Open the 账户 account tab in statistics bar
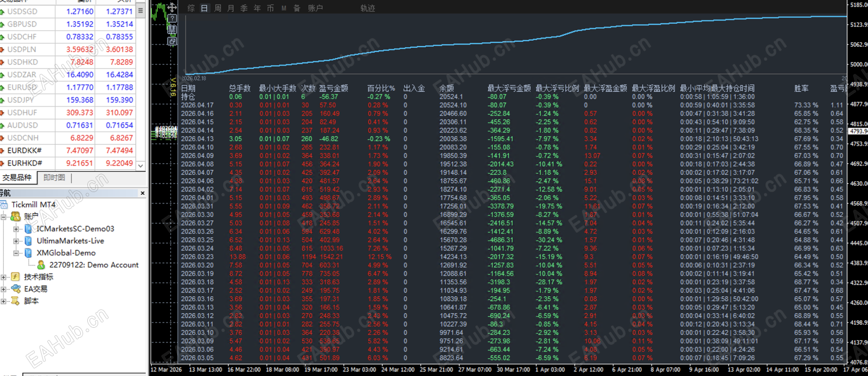 coord(315,8)
